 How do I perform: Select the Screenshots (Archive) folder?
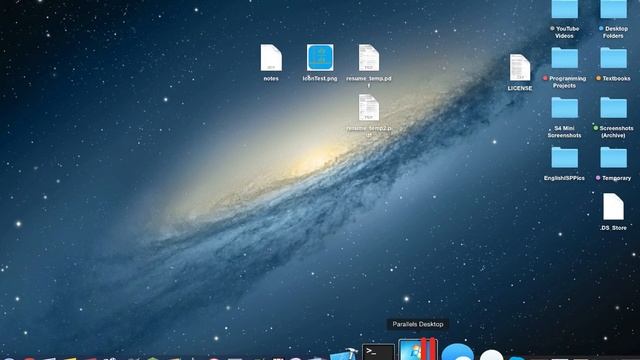click(613, 107)
